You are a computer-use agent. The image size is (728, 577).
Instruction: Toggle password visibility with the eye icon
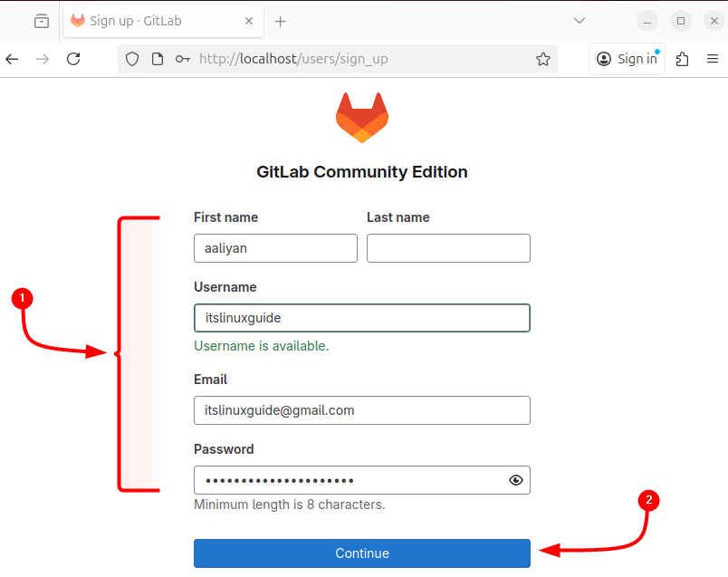click(515, 480)
